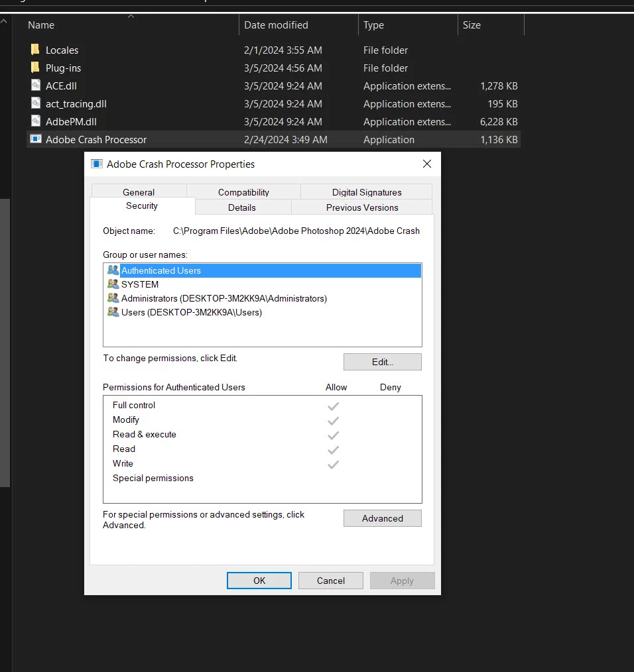
Task: Click the Authenticated Users group icon
Action: click(x=113, y=270)
